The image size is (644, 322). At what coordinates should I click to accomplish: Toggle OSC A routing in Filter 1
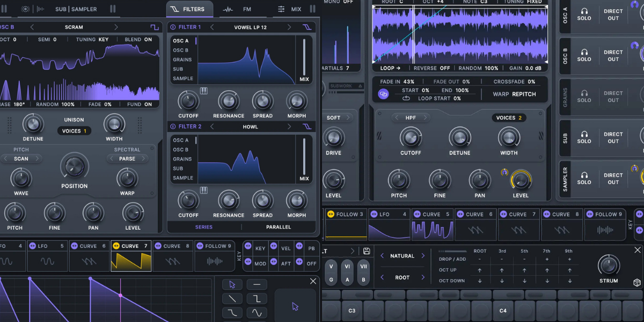(181, 41)
